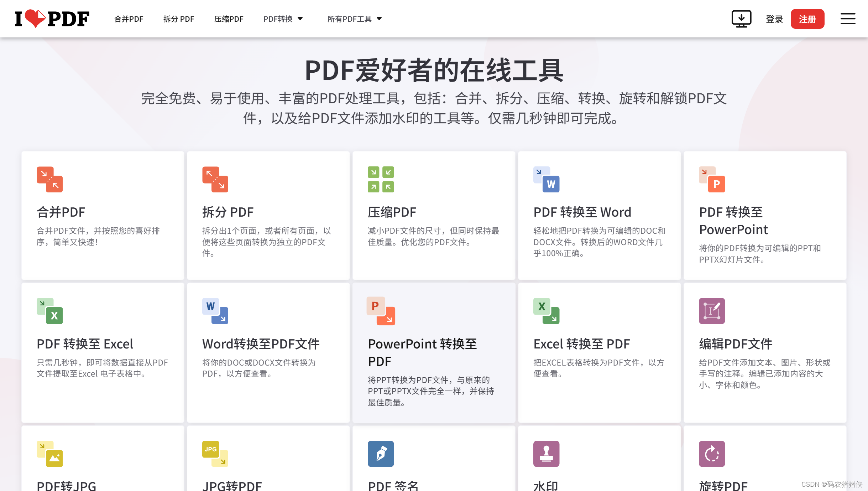Click the 水印 stamp icon
868x491 pixels.
click(546, 454)
